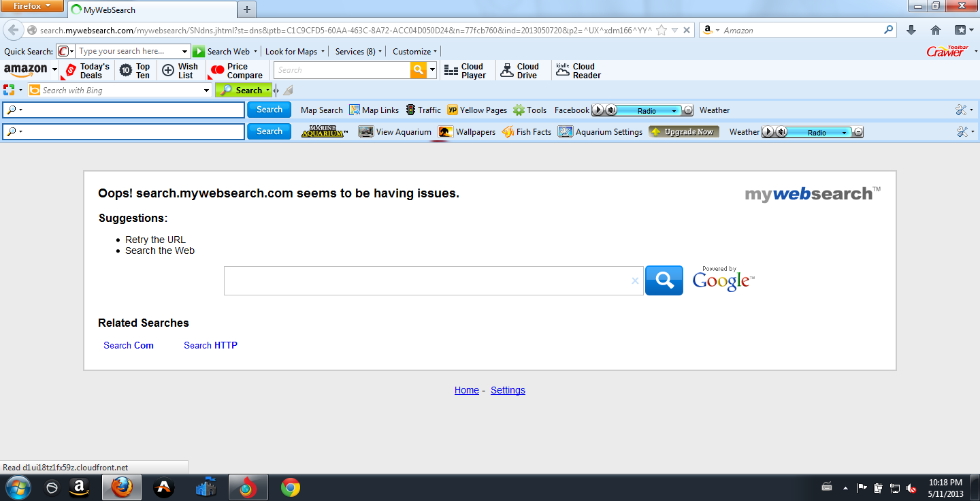Click Map Search in the toolbar
Image resolution: width=980 pixels, height=501 pixels.
[x=322, y=110]
